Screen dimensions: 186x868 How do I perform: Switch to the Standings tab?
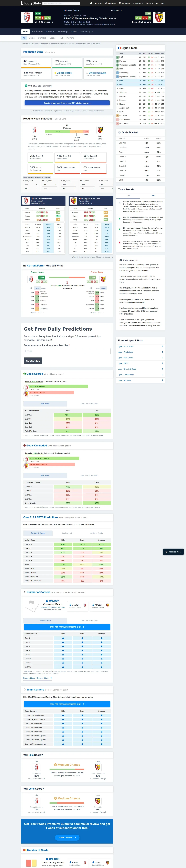[63, 32]
